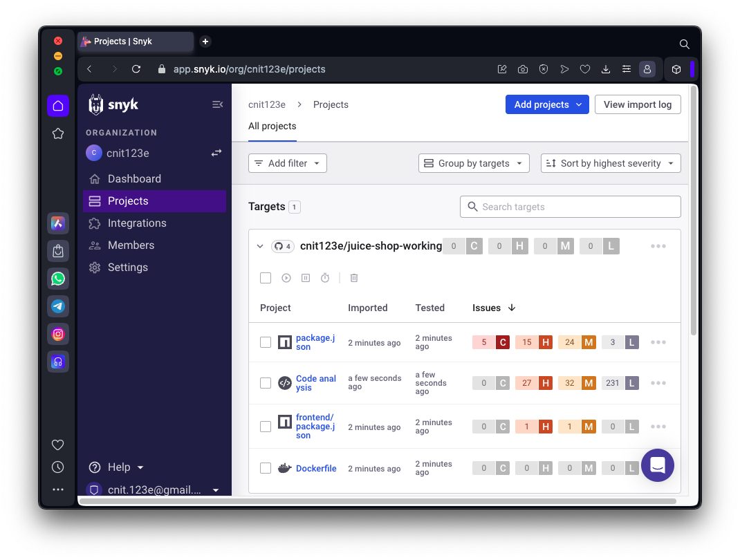The width and height of the screenshot is (740, 560).
Task: Click the browser back arrow
Action: coord(89,69)
